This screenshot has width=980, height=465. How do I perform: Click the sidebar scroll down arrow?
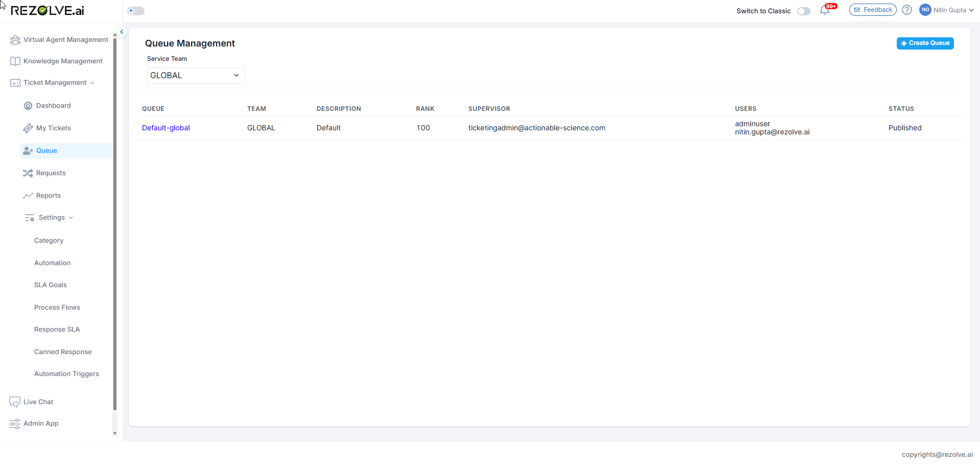pyautogui.click(x=115, y=433)
